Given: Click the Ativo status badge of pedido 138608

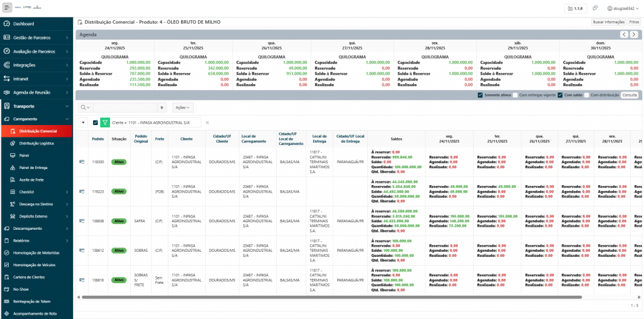Looking at the screenshot, I should [119, 221].
